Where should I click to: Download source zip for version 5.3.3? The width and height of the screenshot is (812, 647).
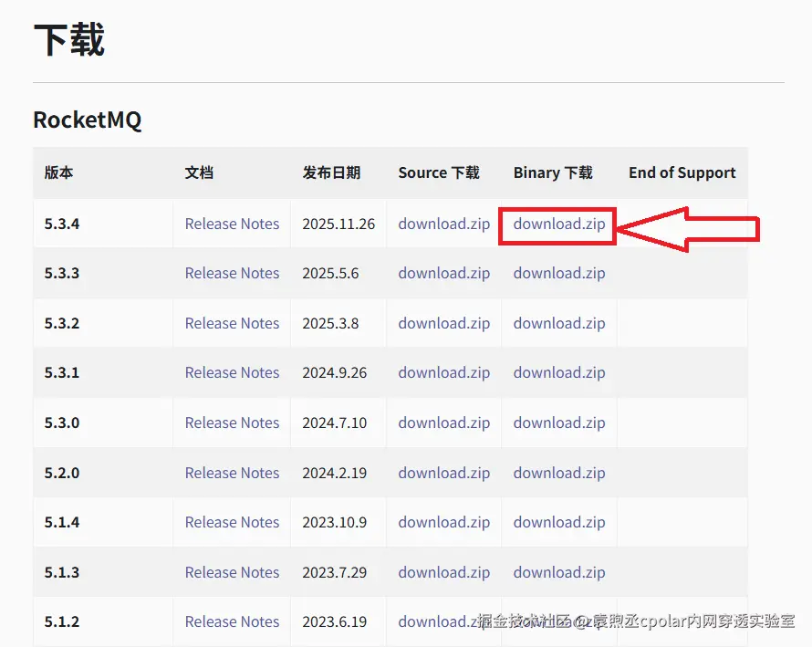(x=443, y=273)
